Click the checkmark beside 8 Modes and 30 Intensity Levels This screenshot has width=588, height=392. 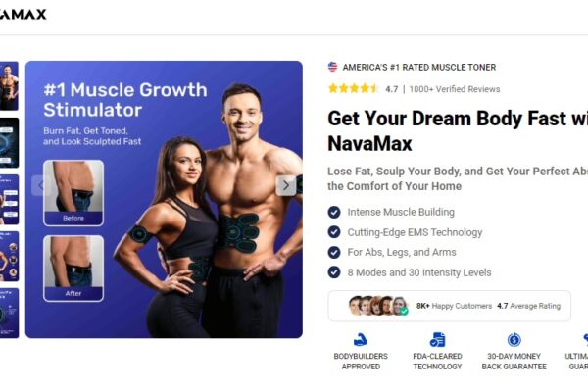(x=334, y=272)
